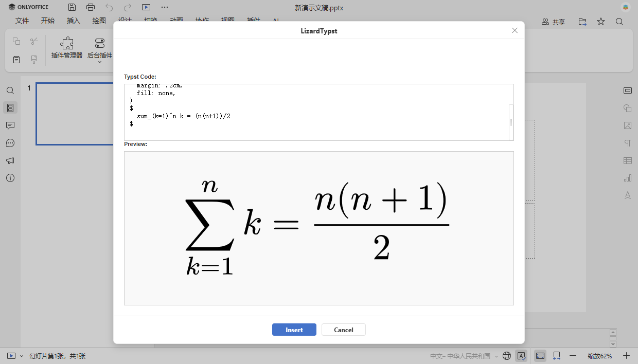Open the Slide settings panel
Image resolution: width=638 pixels, height=364 pixels.
coord(628,90)
